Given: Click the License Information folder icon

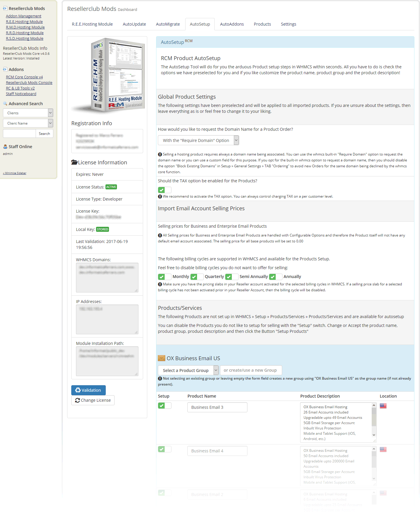Looking at the screenshot, I should pyautogui.click(x=74, y=162).
